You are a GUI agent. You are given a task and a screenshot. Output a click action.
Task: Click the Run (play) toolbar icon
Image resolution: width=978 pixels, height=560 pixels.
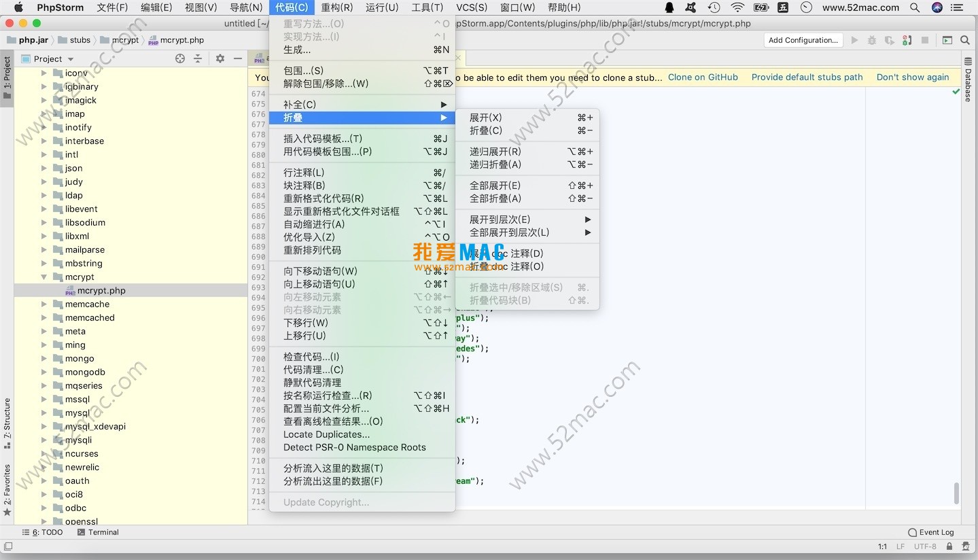(855, 40)
